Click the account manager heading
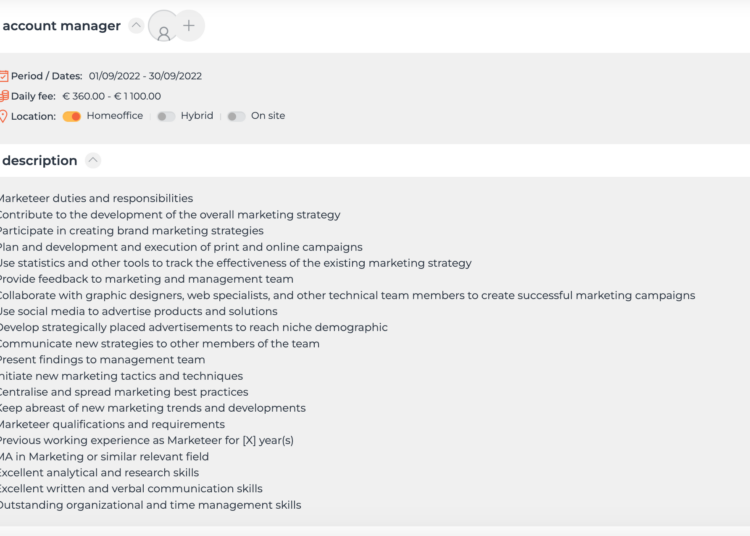Screen dimensions: 750x536 point(61,26)
